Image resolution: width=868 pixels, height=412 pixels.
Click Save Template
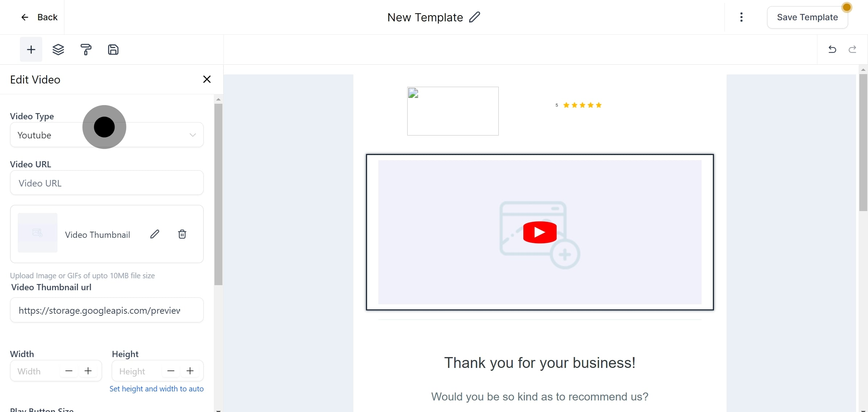pos(807,17)
